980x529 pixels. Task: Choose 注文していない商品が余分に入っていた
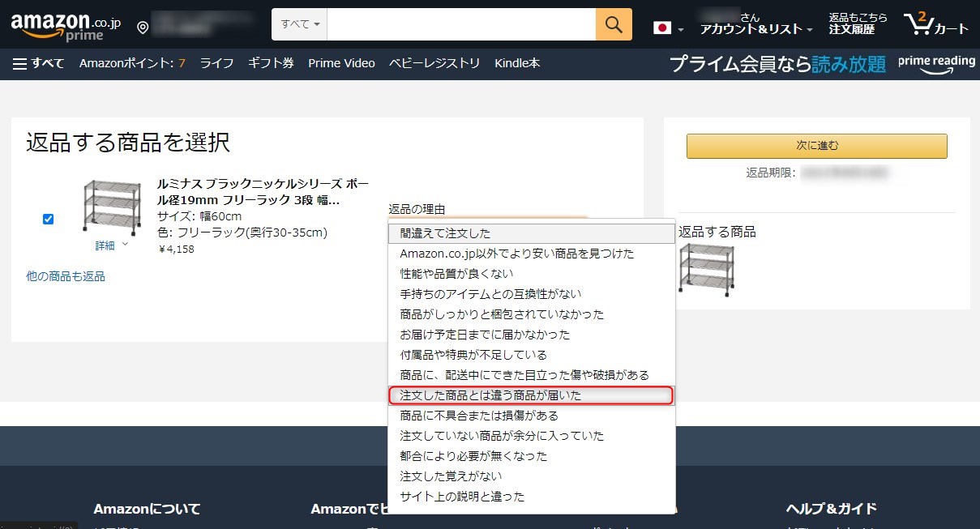pyautogui.click(x=532, y=436)
